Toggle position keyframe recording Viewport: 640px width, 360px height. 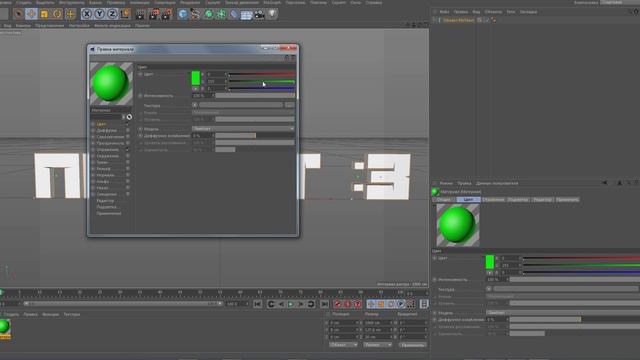[371, 304]
